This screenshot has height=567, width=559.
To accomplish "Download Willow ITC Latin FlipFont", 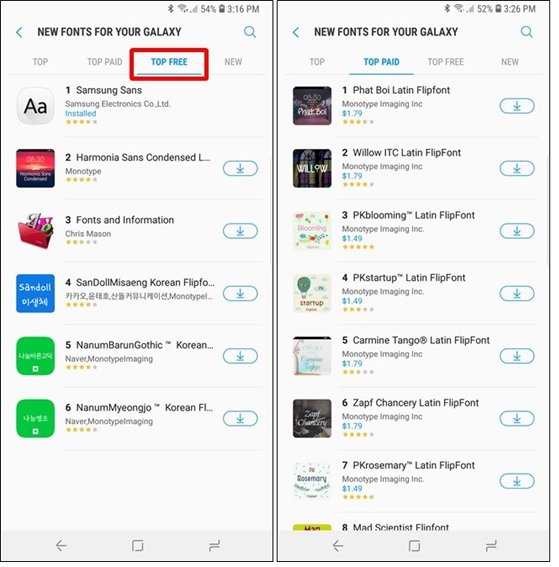I will tap(517, 169).
